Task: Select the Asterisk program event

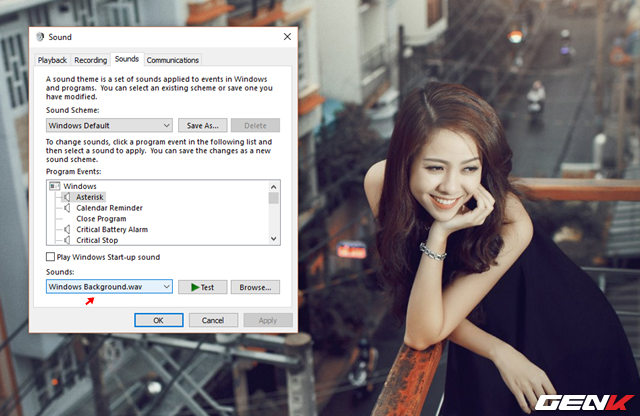Action: [x=90, y=197]
